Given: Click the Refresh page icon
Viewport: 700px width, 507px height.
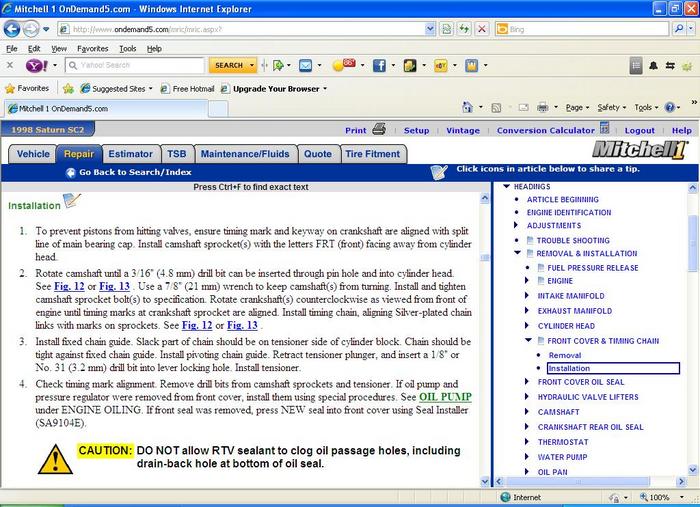Looking at the screenshot, I should [x=464, y=29].
